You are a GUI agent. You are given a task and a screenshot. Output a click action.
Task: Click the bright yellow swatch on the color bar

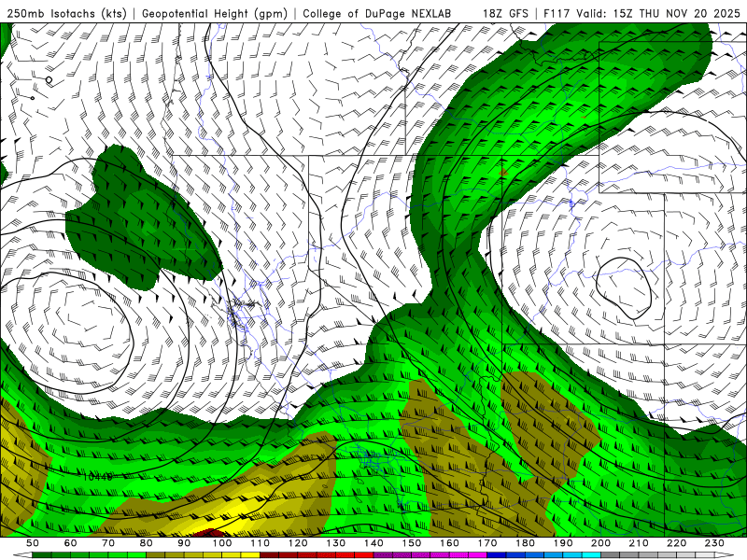coord(250,555)
